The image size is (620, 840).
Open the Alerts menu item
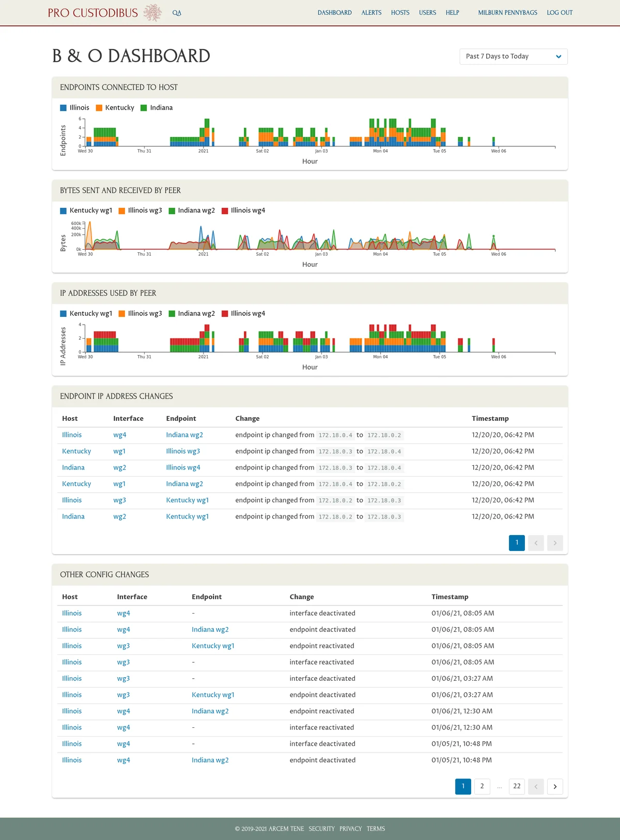tap(371, 12)
